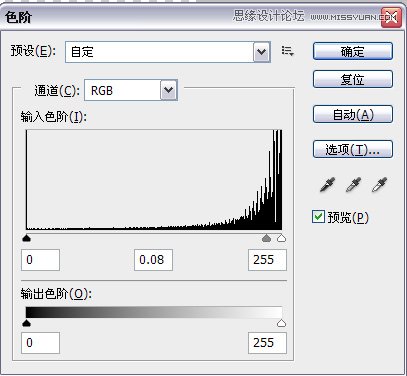Toggle the 预览(P) preview checkbox
Viewport: 407px width, 376px height.
click(x=318, y=217)
